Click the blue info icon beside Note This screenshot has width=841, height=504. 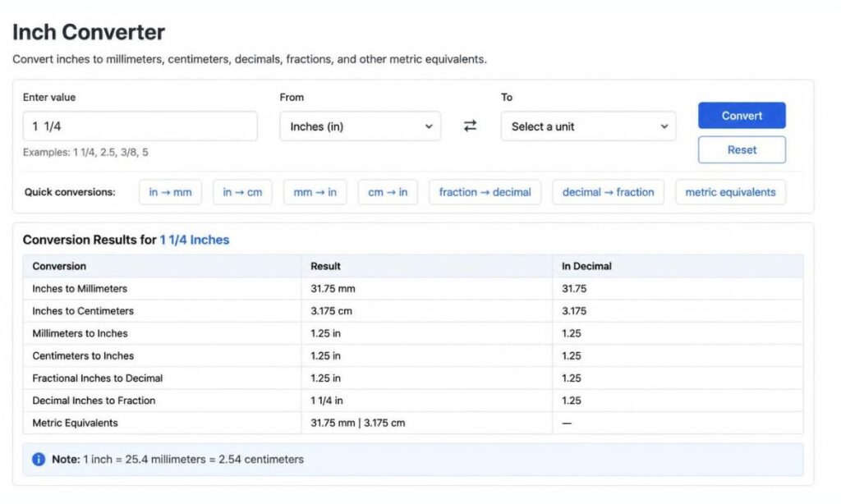click(x=39, y=460)
